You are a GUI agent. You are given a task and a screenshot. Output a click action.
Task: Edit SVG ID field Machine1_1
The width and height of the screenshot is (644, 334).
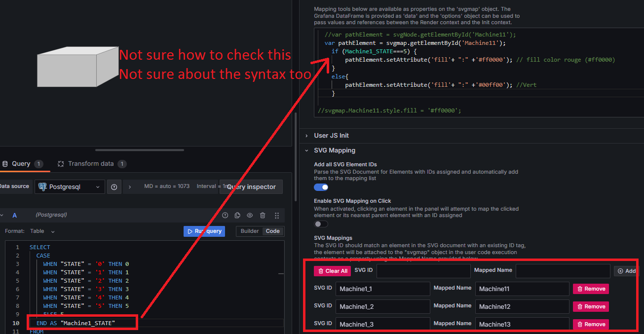[x=383, y=289]
